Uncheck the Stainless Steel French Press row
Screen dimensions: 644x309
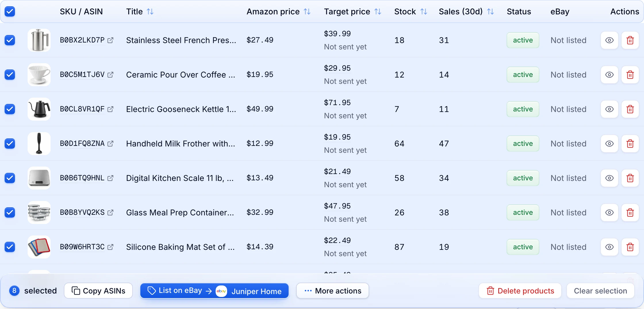pos(10,40)
